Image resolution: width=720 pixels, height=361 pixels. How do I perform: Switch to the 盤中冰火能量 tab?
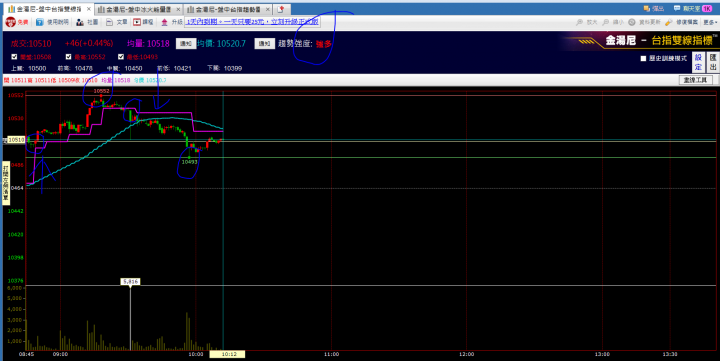pyautogui.click(x=139, y=9)
